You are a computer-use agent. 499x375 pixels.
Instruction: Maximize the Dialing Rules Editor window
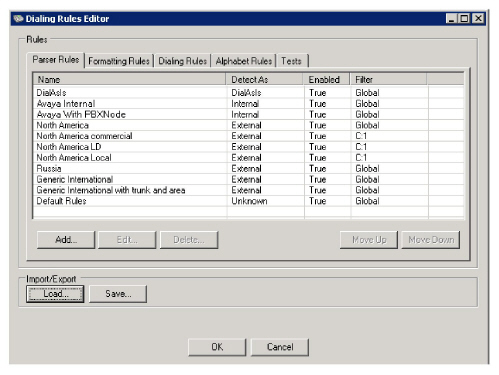click(x=464, y=18)
